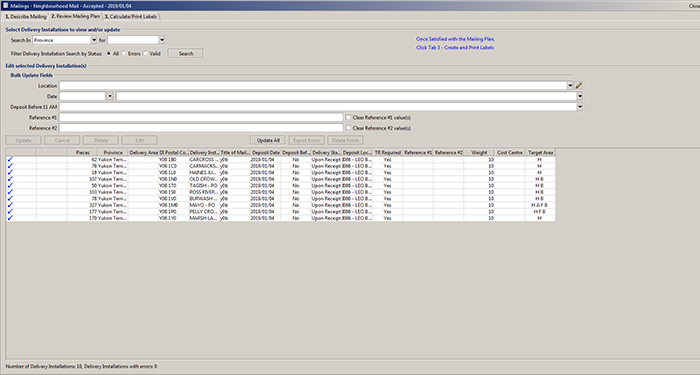Screen dimensions: 700x375
Task: Select the Valid status filter radio
Action: point(145,54)
